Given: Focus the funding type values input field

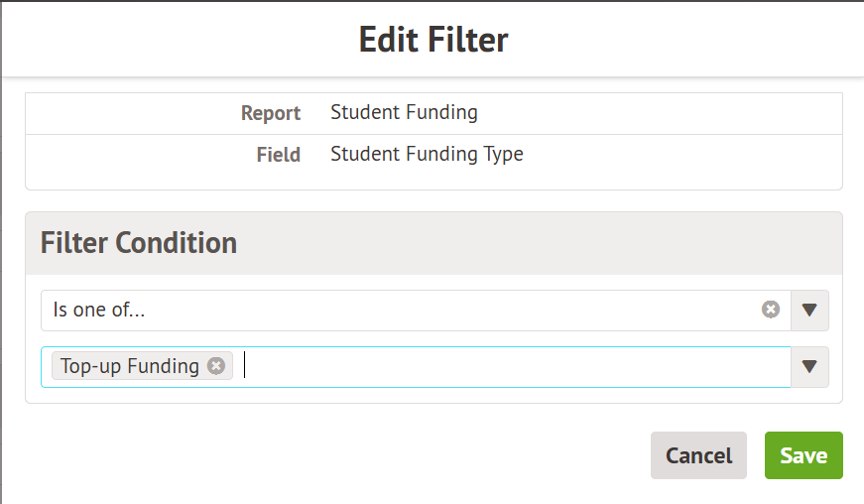Looking at the screenshot, I should pos(496,367).
